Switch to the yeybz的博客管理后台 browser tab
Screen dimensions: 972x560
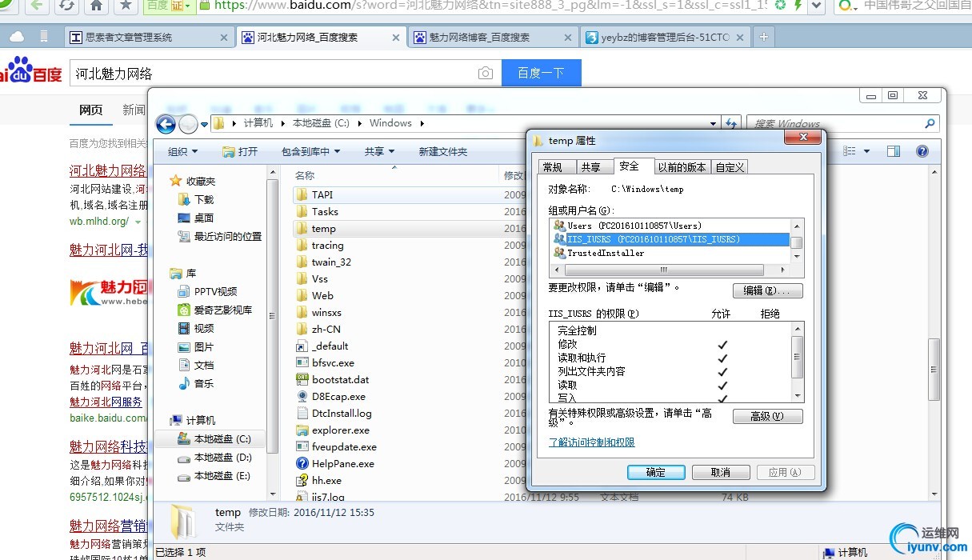pos(666,37)
